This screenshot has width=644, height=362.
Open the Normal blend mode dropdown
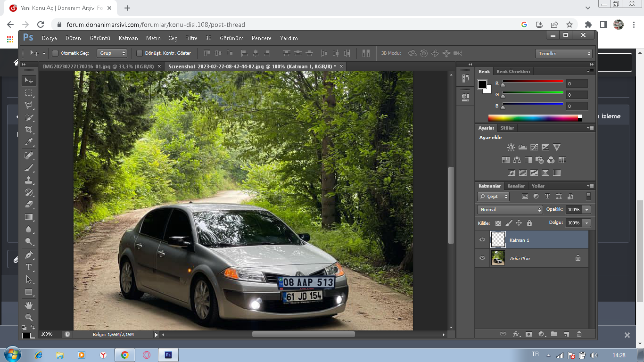(510, 210)
